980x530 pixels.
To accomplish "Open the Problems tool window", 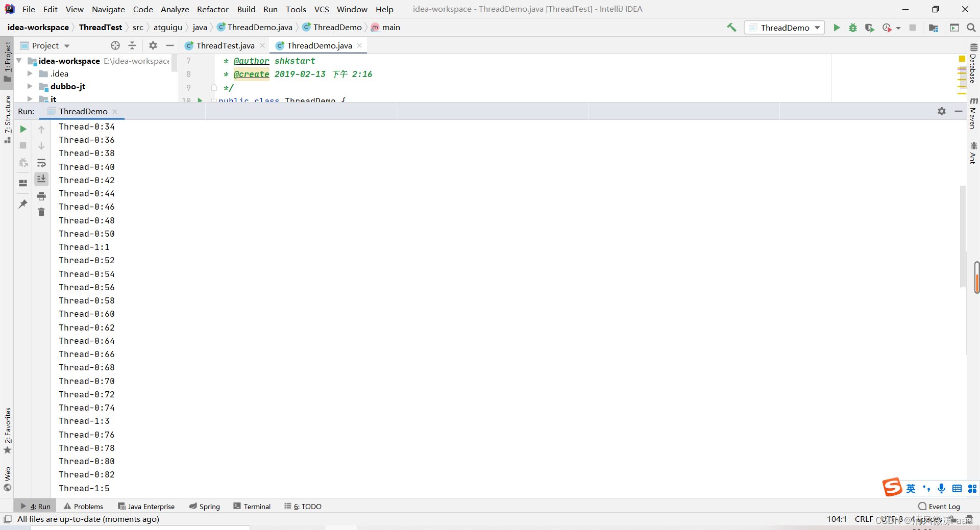I will click(x=84, y=506).
